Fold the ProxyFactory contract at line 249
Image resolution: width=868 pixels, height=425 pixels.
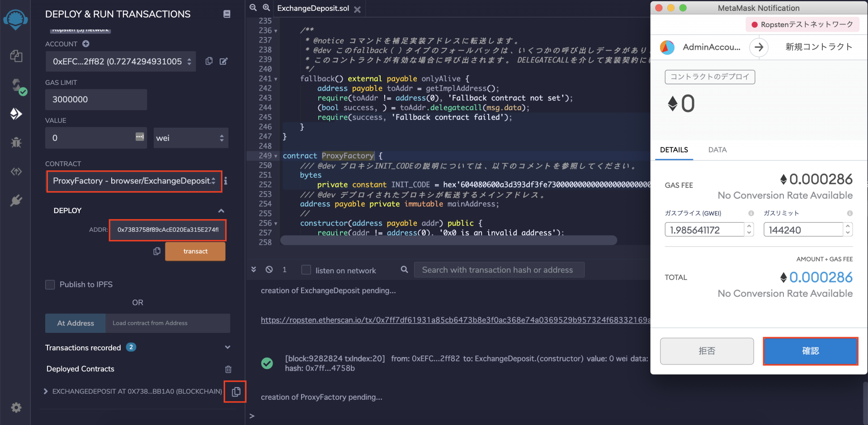276,156
